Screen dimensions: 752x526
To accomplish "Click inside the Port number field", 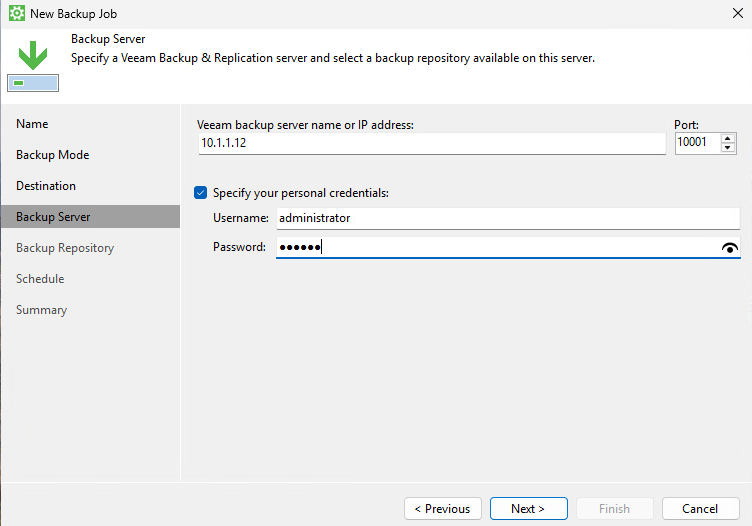I will pos(698,143).
